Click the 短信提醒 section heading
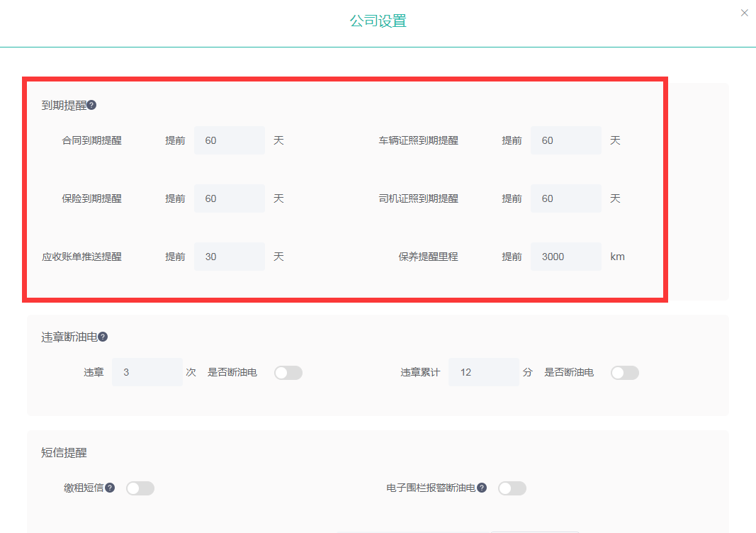The width and height of the screenshot is (756, 533). tap(64, 452)
